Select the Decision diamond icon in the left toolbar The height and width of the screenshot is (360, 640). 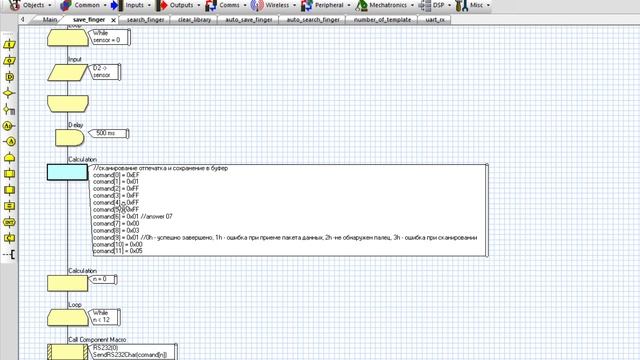[x=9, y=93]
